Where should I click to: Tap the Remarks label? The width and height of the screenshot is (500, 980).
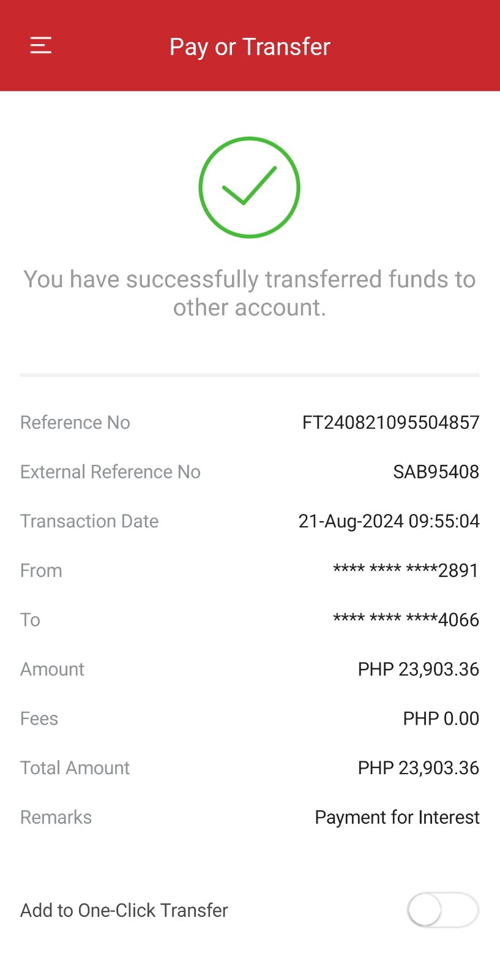[56, 818]
